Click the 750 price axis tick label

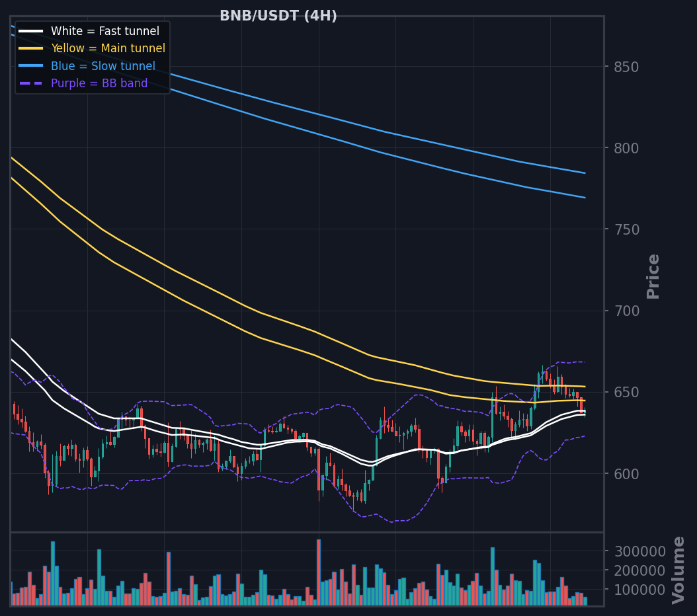pyautogui.click(x=626, y=229)
